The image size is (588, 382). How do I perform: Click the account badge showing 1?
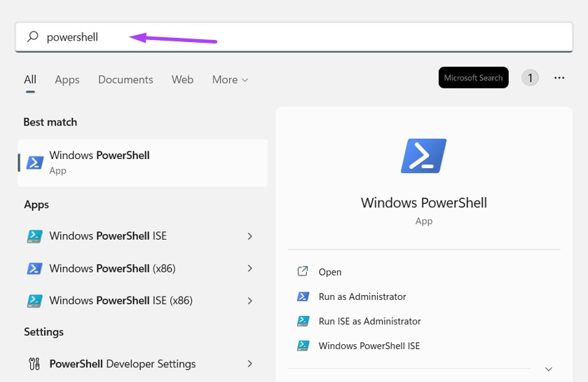click(x=530, y=78)
